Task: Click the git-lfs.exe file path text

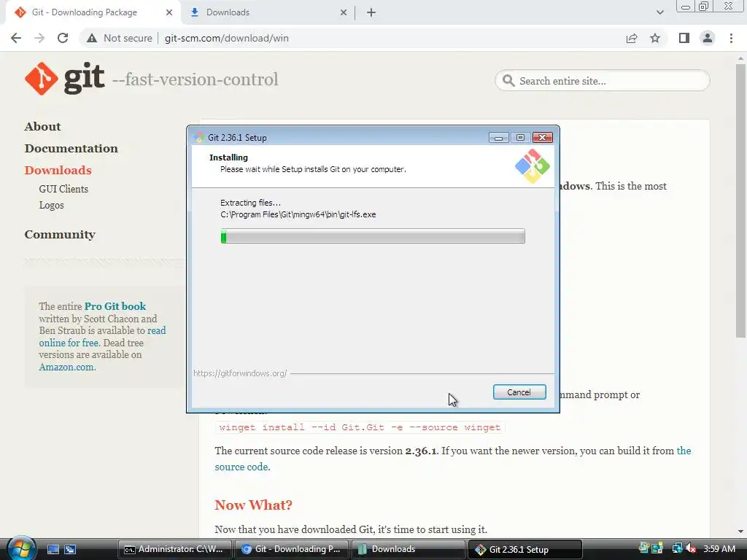Action: 298,215
